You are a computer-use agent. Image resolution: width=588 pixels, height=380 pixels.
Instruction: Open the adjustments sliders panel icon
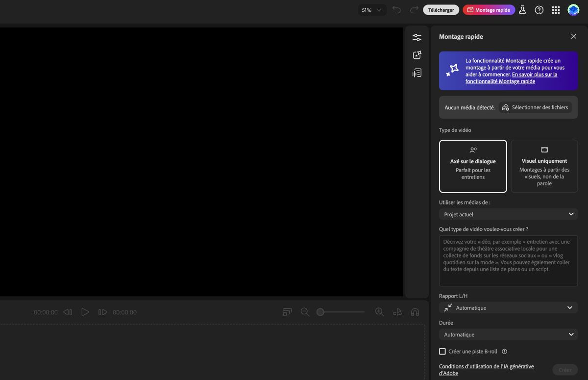(417, 37)
